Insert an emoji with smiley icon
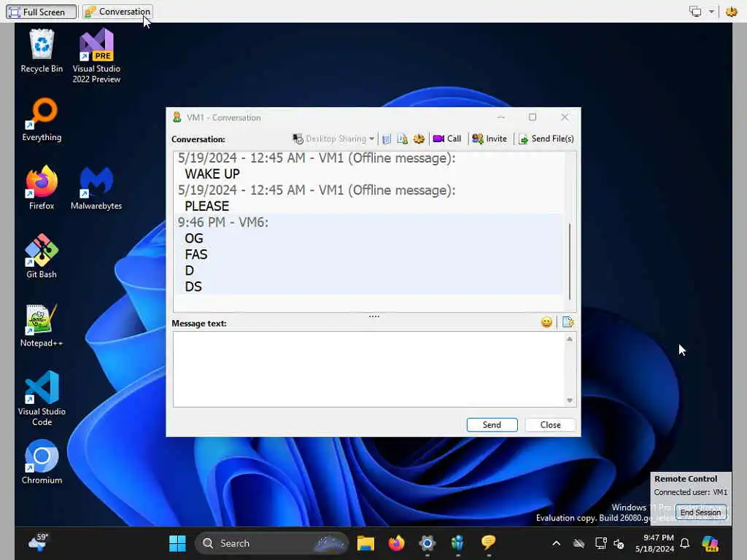The image size is (747, 560). [x=546, y=322]
